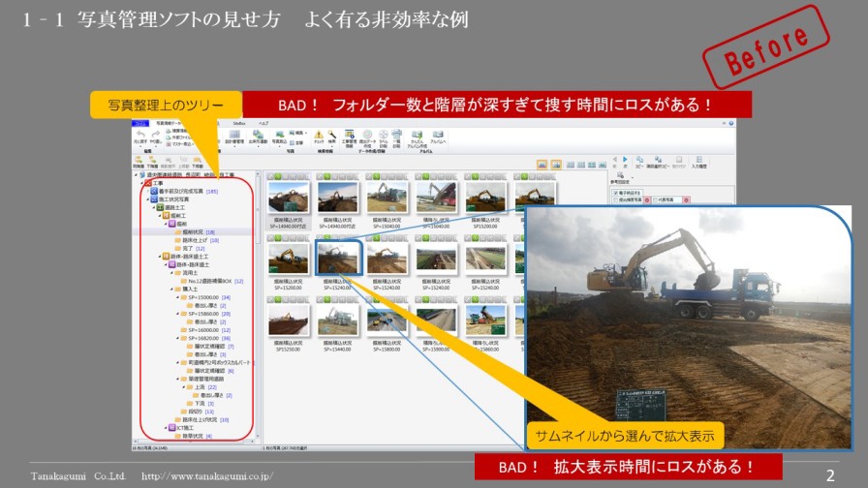Image resolution: width=868 pixels, height=488 pixels.
Task: Click the 設計書管理 ribbon icon
Action: pos(233,136)
